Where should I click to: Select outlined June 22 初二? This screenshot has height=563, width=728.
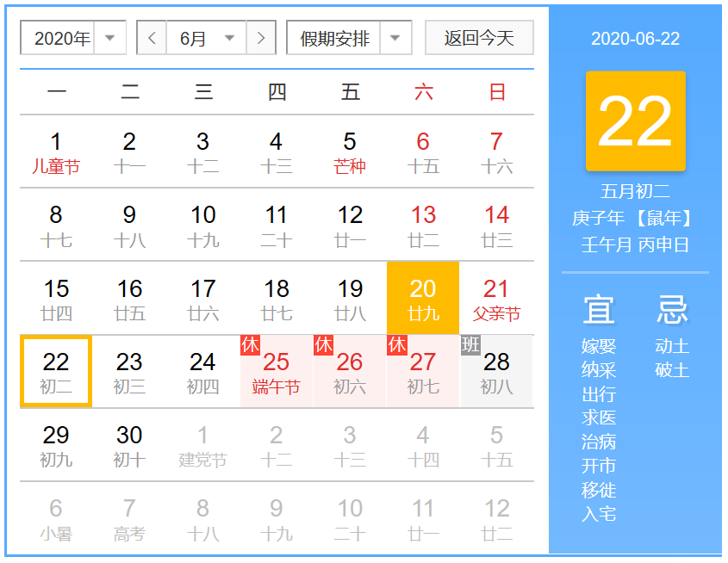56,372
